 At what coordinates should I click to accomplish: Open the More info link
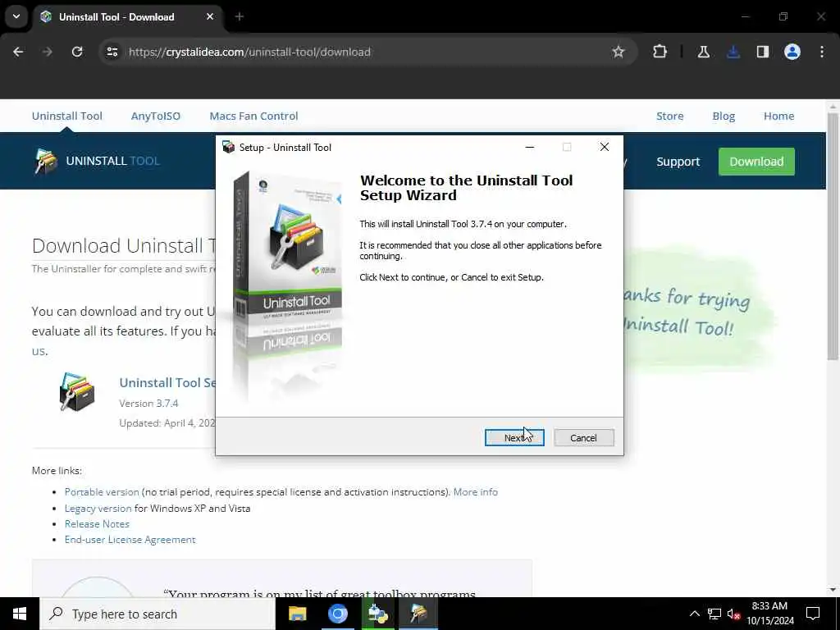click(x=476, y=492)
